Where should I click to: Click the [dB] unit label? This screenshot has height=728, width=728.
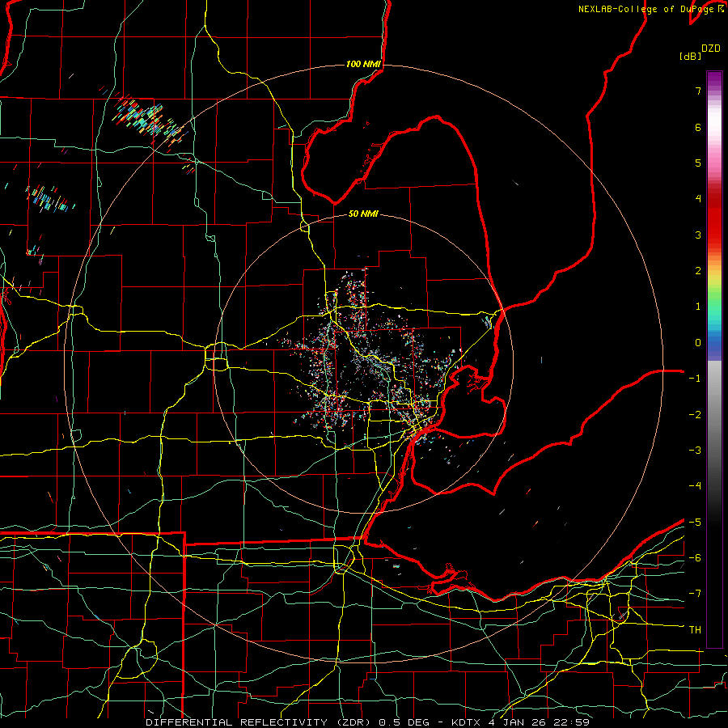click(690, 56)
